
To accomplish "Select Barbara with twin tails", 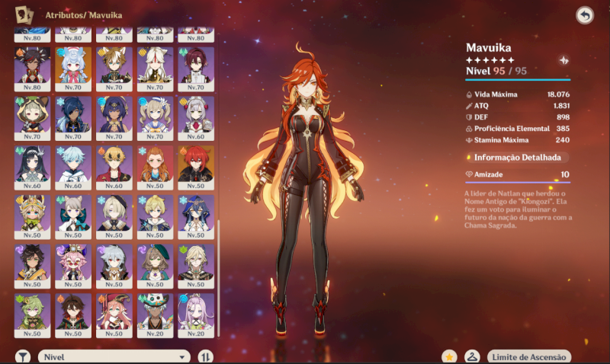I will 155,119.
